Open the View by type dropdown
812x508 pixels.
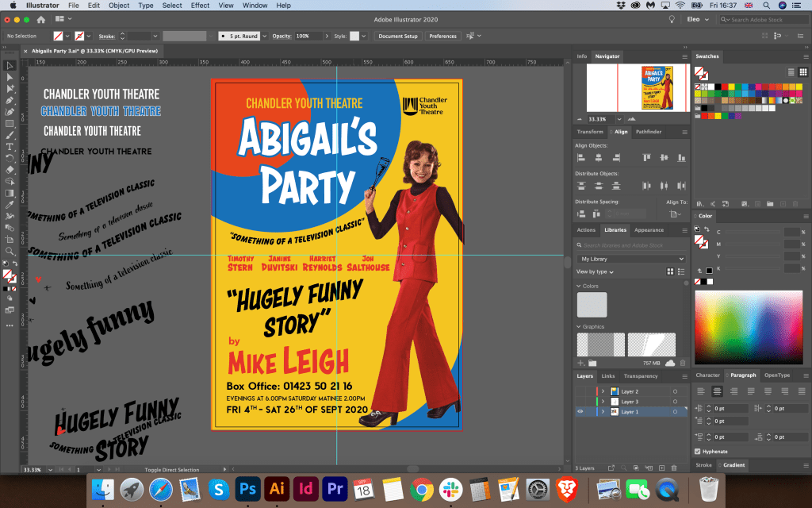tap(595, 271)
